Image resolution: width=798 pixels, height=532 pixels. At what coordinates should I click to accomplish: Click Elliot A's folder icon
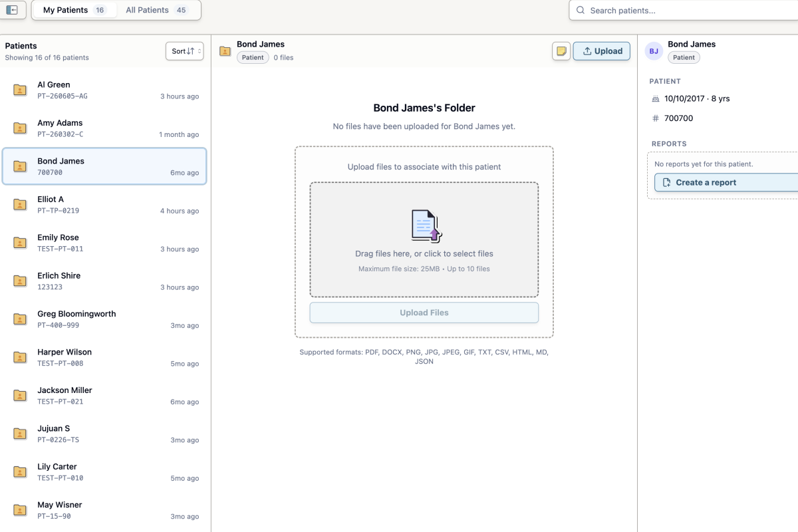(x=20, y=205)
